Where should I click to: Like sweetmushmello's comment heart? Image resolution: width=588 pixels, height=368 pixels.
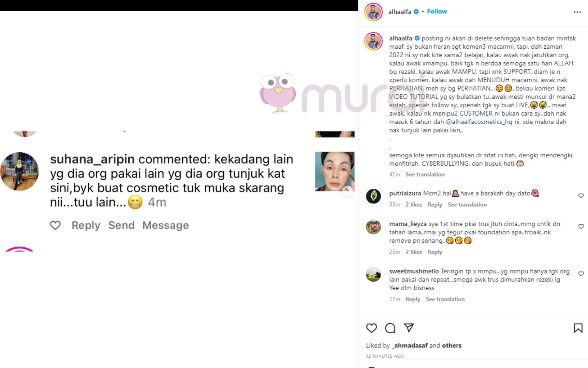pyautogui.click(x=581, y=274)
